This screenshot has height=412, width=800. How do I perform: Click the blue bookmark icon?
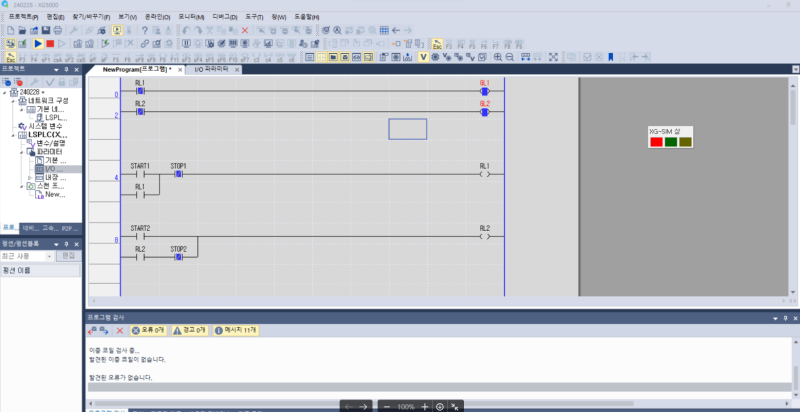click(x=610, y=57)
